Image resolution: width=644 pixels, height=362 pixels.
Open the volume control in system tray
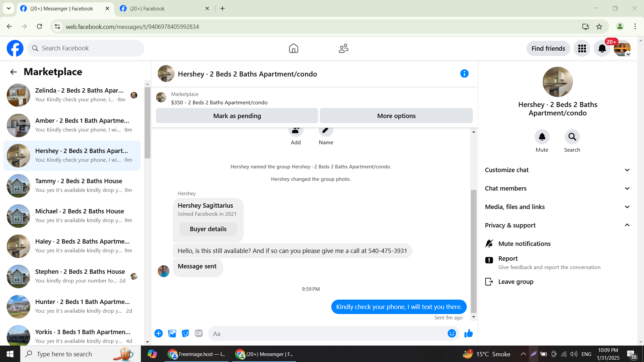point(574,354)
